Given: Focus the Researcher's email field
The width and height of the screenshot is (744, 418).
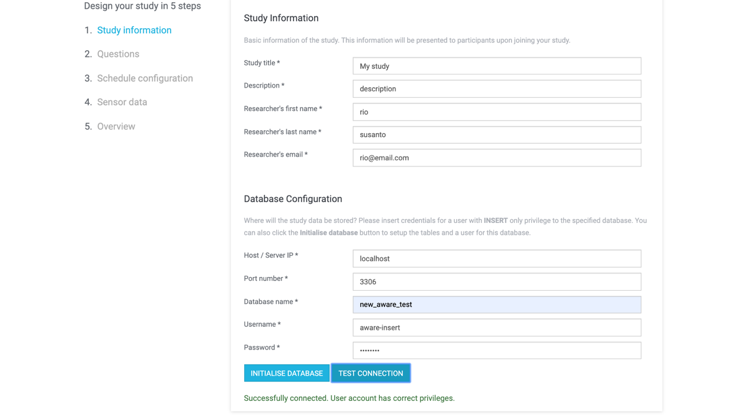Looking at the screenshot, I should [497, 158].
